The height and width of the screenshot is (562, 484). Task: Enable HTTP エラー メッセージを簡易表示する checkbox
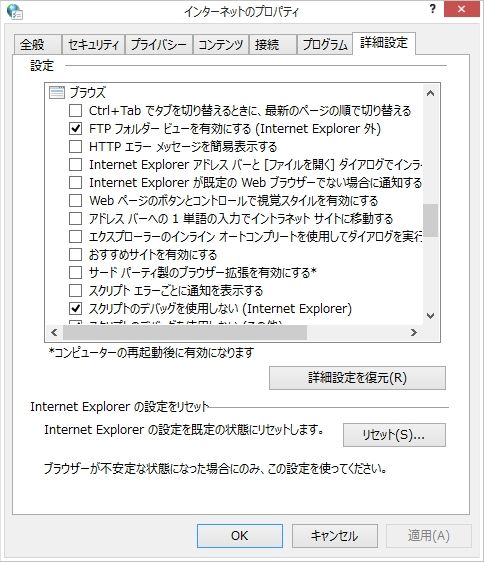point(75,146)
